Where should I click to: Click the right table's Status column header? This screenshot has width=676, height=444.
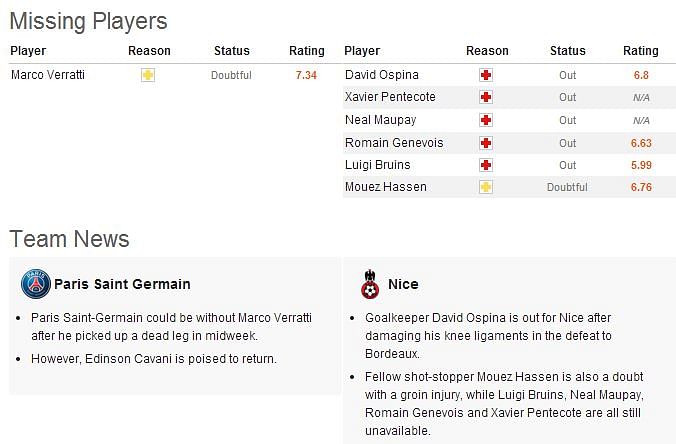pos(567,50)
